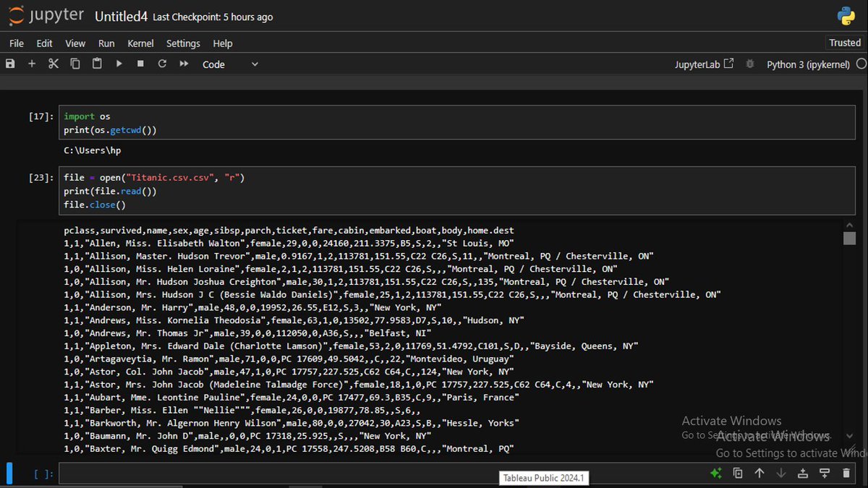
Task: Insert a cell below from cell toolbar
Action: pos(825,474)
